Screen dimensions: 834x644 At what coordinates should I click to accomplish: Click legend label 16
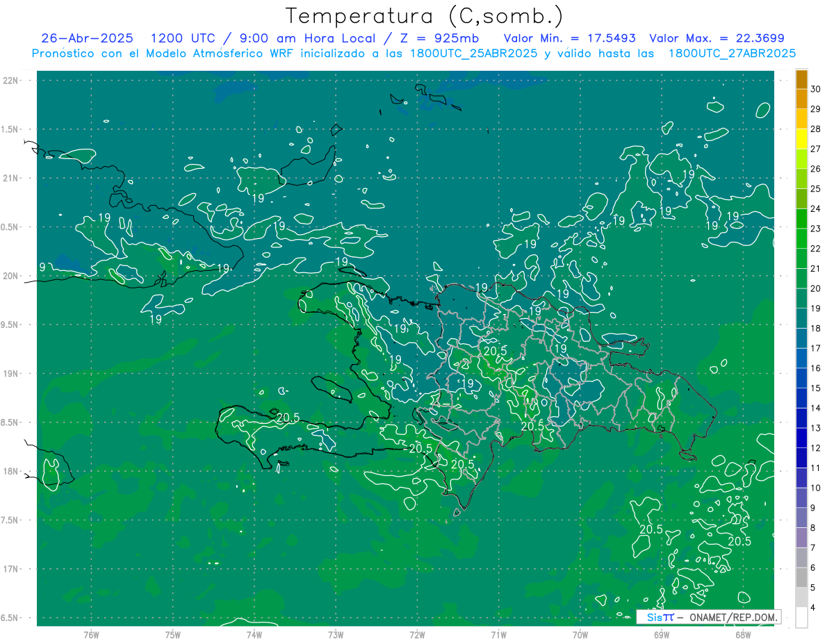tap(816, 368)
